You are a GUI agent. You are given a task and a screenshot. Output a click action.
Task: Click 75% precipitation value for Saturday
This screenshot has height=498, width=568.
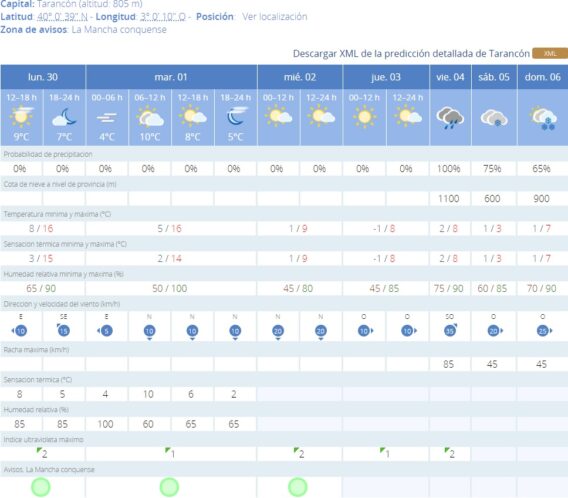click(492, 169)
